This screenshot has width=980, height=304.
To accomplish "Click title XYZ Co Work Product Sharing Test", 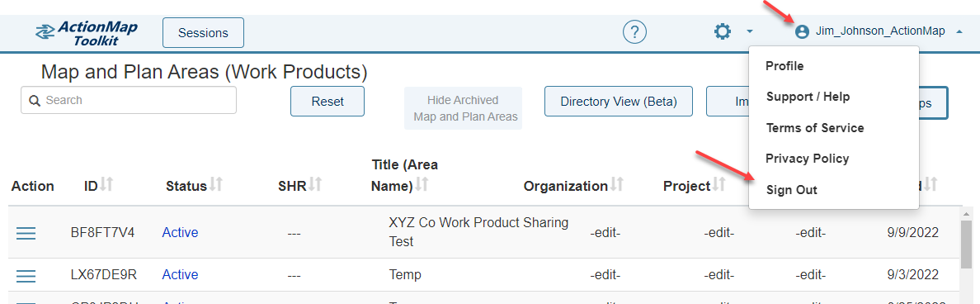I will pyautogui.click(x=478, y=232).
